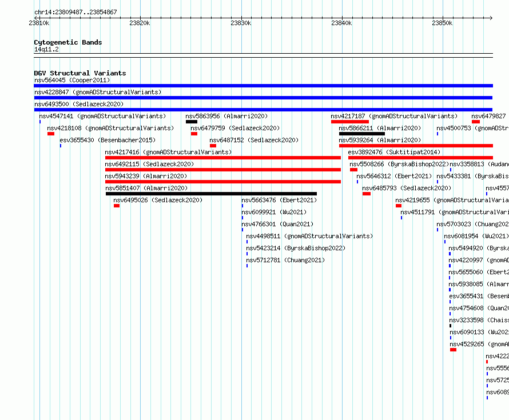Click the nsv5712781 (Chuang2021) label
Image resolution: width=509 pixels, height=420 pixels.
(x=285, y=260)
